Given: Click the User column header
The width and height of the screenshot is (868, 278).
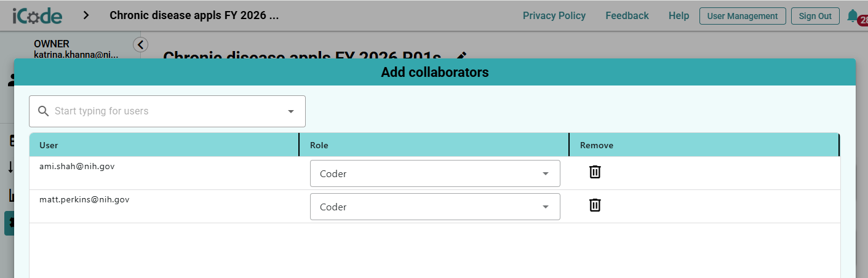Looking at the screenshot, I should [x=49, y=145].
